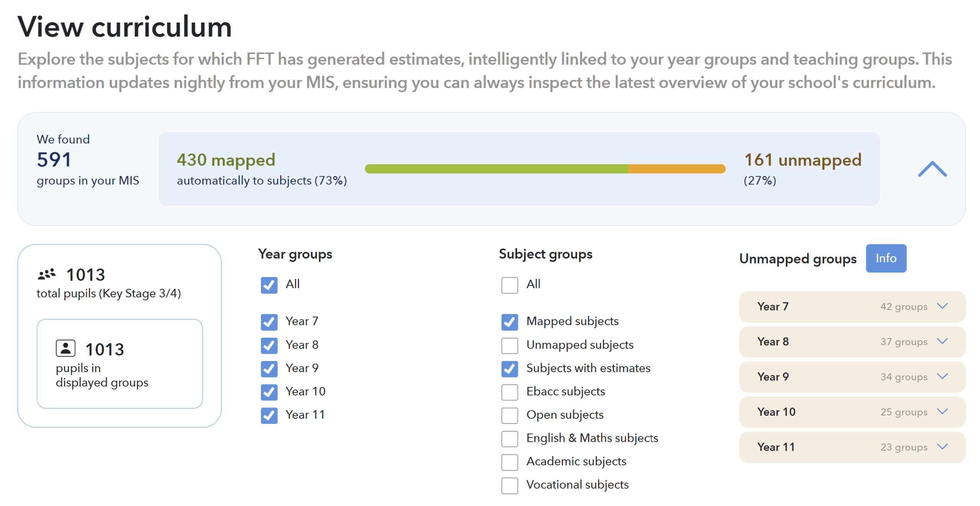
Task: Deselect the Year 10 checkbox
Action: click(269, 392)
